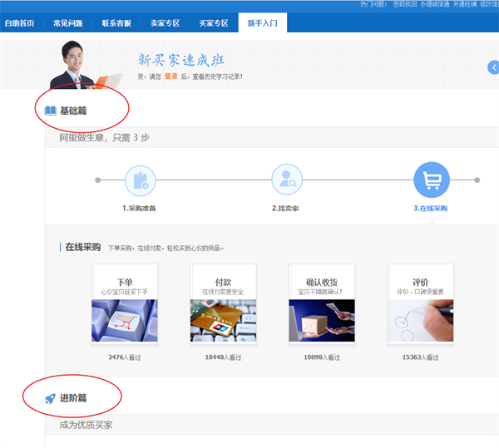
Task: Open the 评价 lesson card
Action: [x=420, y=304]
